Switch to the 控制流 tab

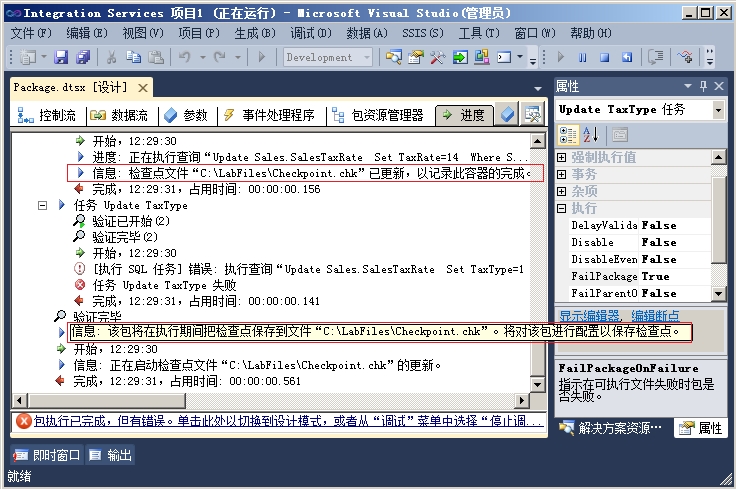click(46, 115)
